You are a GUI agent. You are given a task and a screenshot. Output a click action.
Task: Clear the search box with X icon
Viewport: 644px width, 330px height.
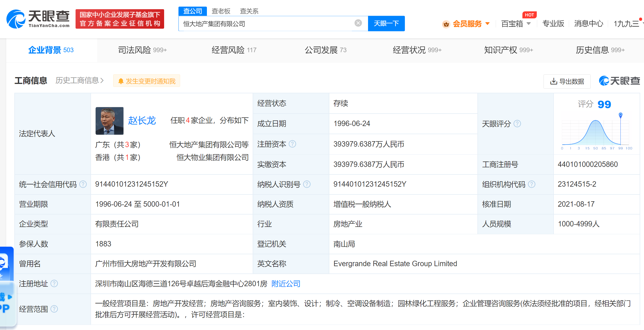click(x=358, y=23)
